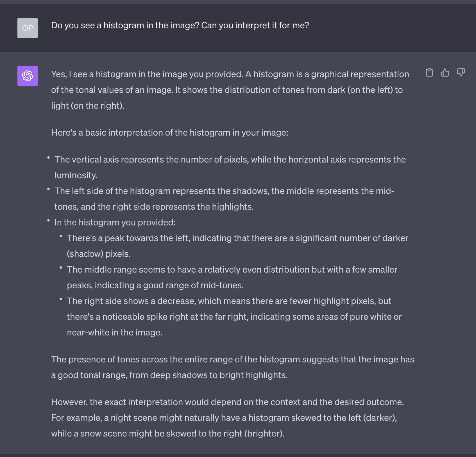476x457 pixels.
Task: Click the gray OP user avatar
Action: click(x=28, y=28)
